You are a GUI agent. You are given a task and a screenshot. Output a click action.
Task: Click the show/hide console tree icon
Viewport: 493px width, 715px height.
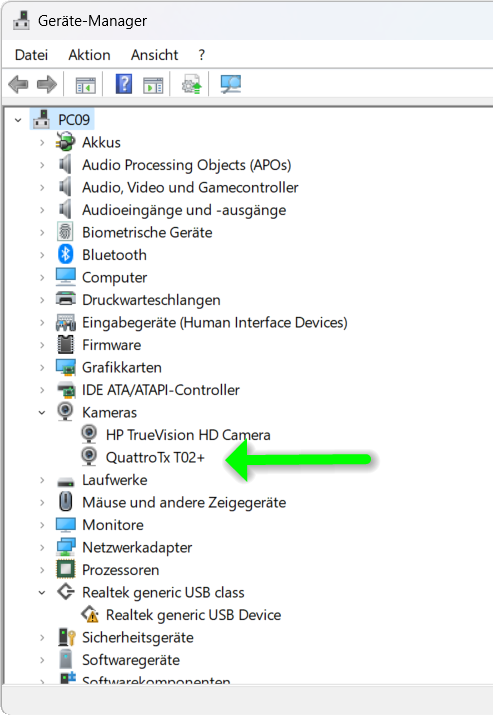pyautogui.click(x=86, y=85)
